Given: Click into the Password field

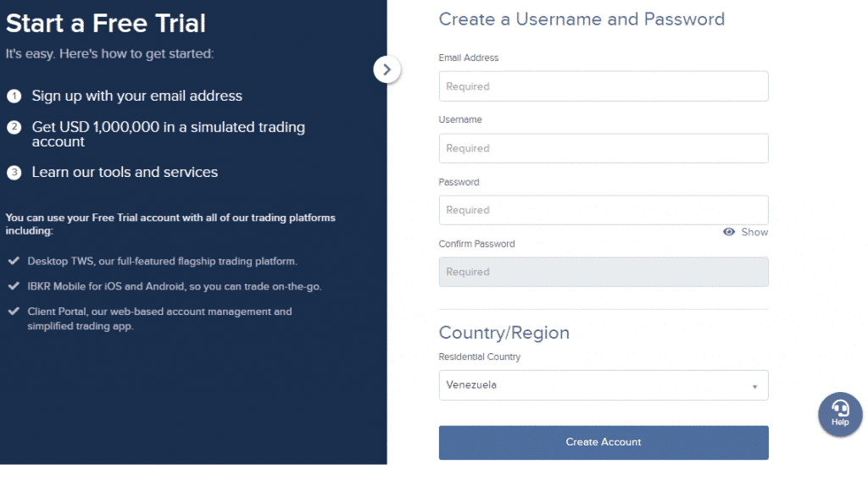Looking at the screenshot, I should [x=604, y=210].
